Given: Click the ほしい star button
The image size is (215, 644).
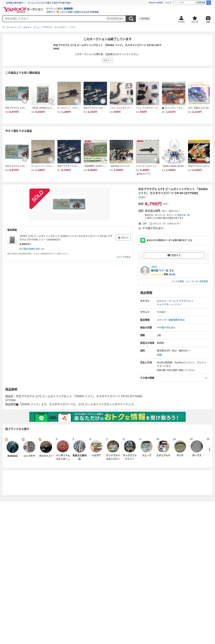Looking at the screenshot, I should [x=123, y=238].
